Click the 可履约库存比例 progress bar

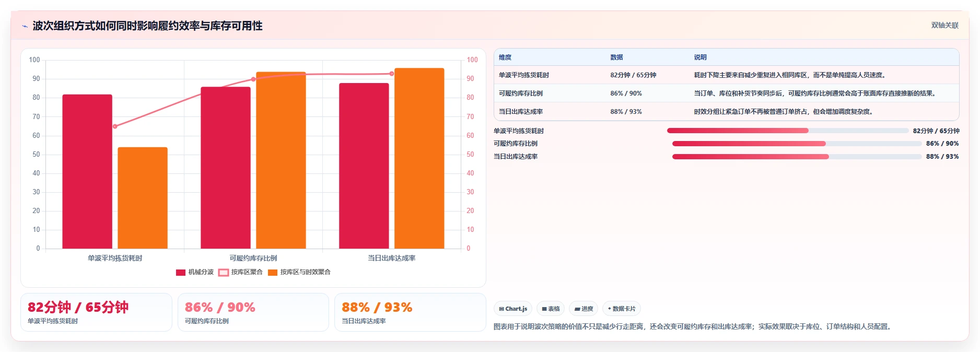[x=797, y=144]
